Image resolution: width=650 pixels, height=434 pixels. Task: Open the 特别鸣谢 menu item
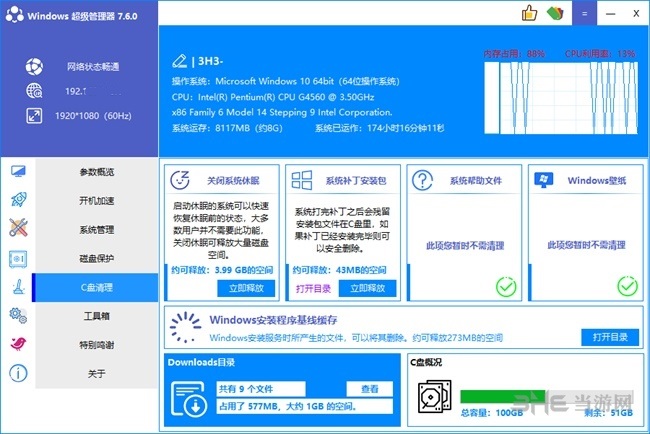coord(96,345)
